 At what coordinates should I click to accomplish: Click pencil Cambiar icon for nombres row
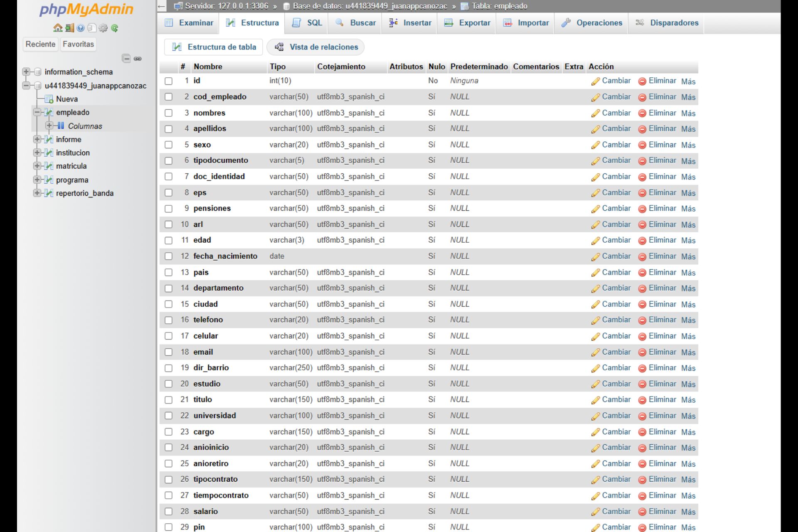point(596,113)
